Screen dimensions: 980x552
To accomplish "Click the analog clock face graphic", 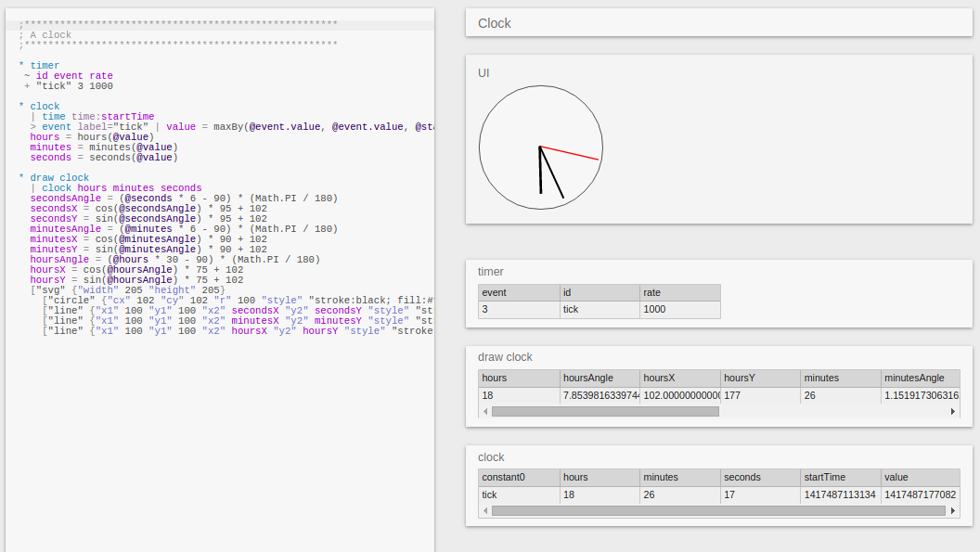I will point(541,147).
